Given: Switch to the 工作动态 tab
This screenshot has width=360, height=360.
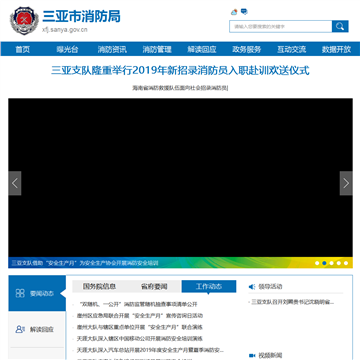Looking at the screenshot, I should (x=209, y=286).
